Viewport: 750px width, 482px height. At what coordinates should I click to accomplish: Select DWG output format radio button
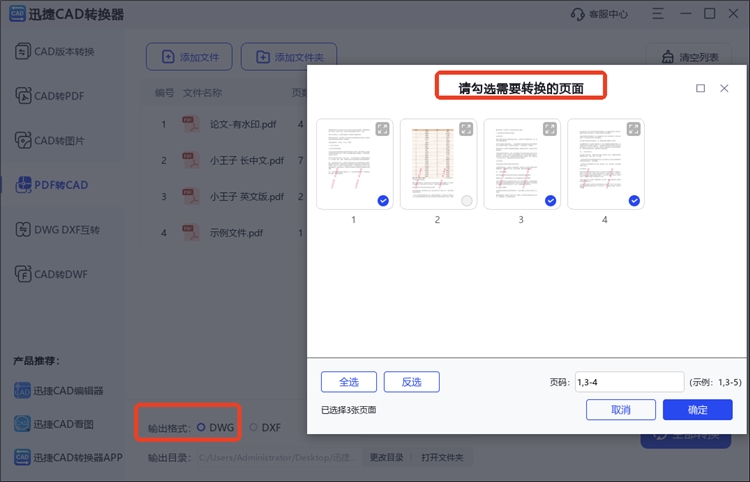tap(201, 427)
